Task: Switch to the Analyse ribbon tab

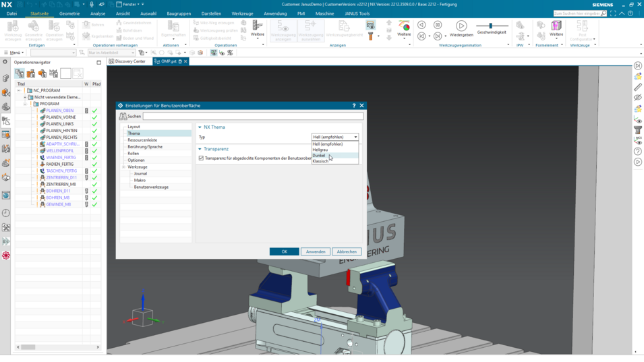Action: (x=98, y=13)
